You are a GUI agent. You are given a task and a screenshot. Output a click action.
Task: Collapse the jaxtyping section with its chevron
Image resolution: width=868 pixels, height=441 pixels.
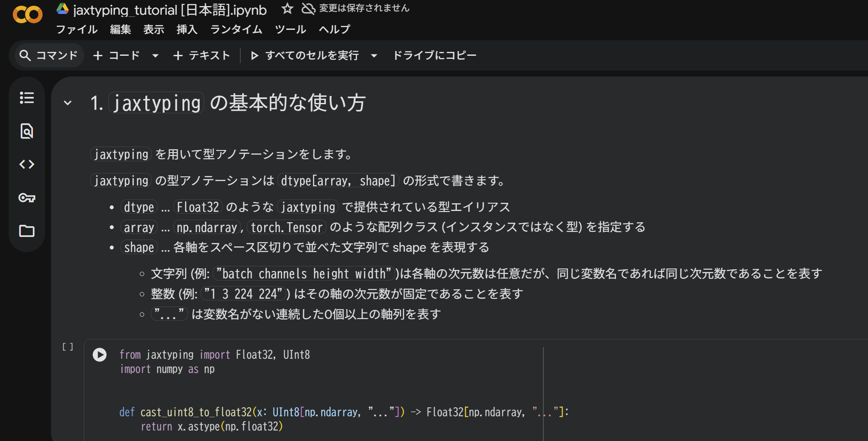tap(67, 103)
